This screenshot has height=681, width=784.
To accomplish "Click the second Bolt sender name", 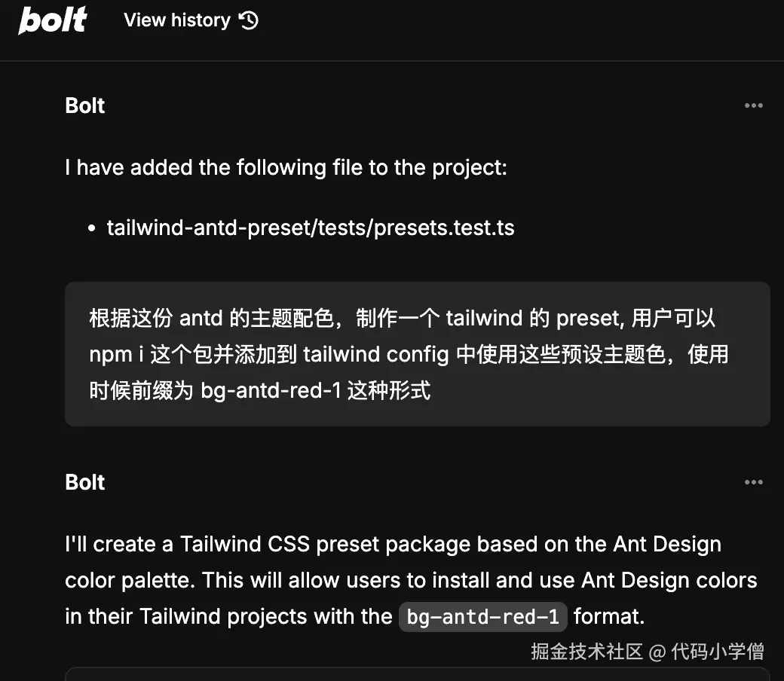I will (x=84, y=482).
